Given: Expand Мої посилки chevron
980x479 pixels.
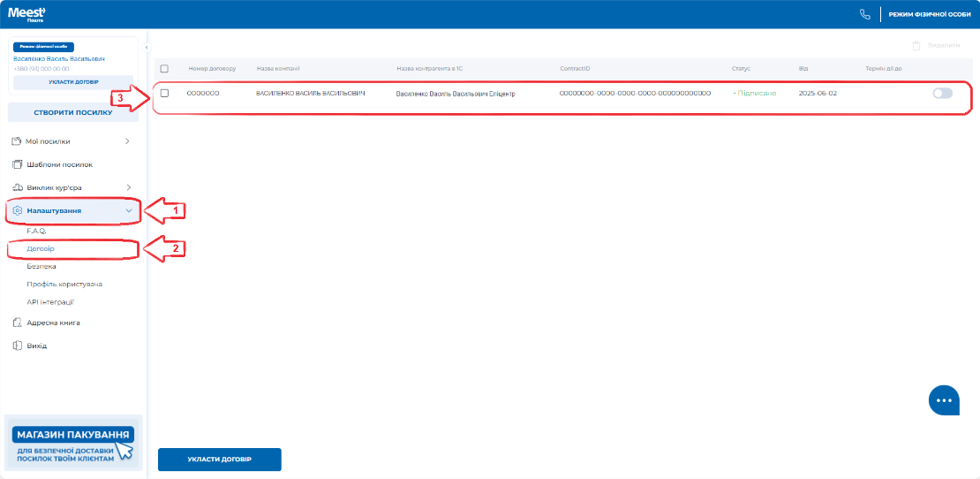Looking at the screenshot, I should point(127,141).
